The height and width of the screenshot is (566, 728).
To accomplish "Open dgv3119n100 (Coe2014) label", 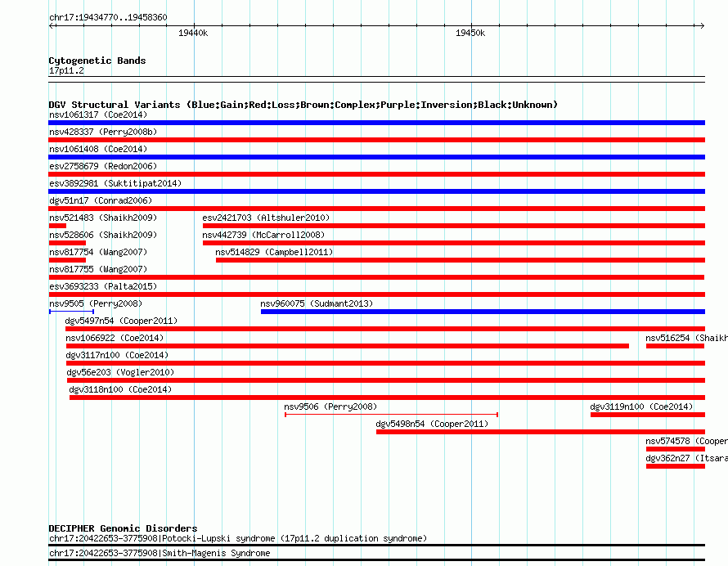I will (x=641, y=407).
